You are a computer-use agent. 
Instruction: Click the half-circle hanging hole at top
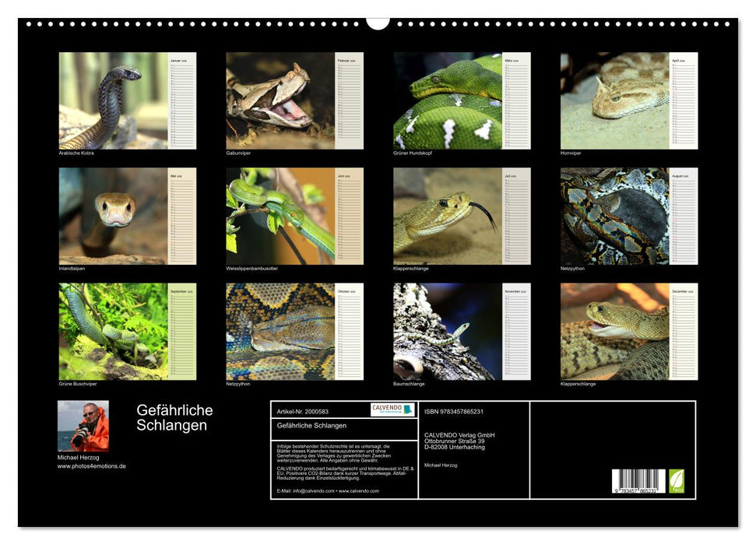click(x=378, y=22)
